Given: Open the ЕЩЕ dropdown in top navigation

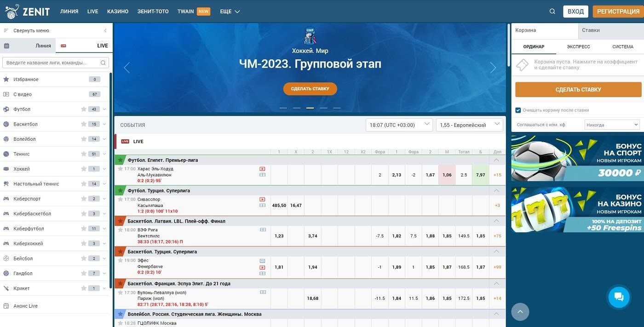Looking at the screenshot, I should click(x=230, y=11).
